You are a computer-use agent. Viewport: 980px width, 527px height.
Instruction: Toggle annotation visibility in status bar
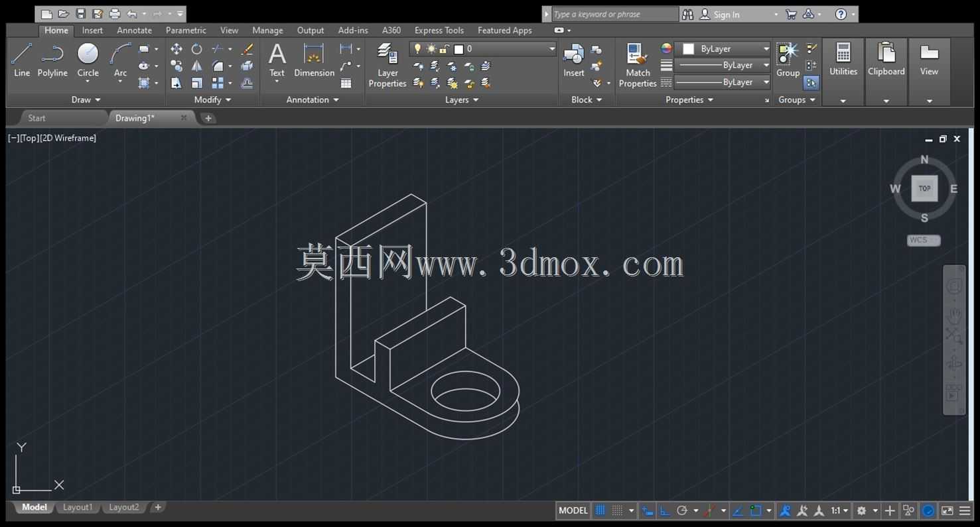(x=786, y=510)
